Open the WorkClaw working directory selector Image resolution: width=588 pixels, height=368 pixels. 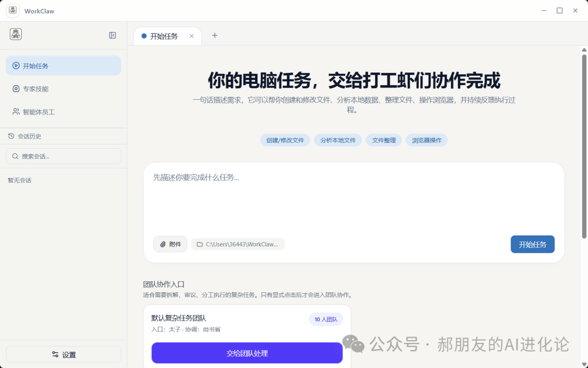tap(238, 244)
